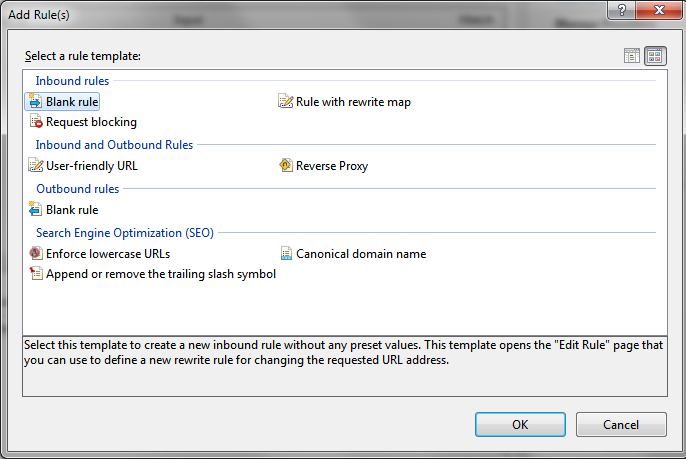
Task: Close the Add Rule(s) dialog
Action: [x=659, y=10]
